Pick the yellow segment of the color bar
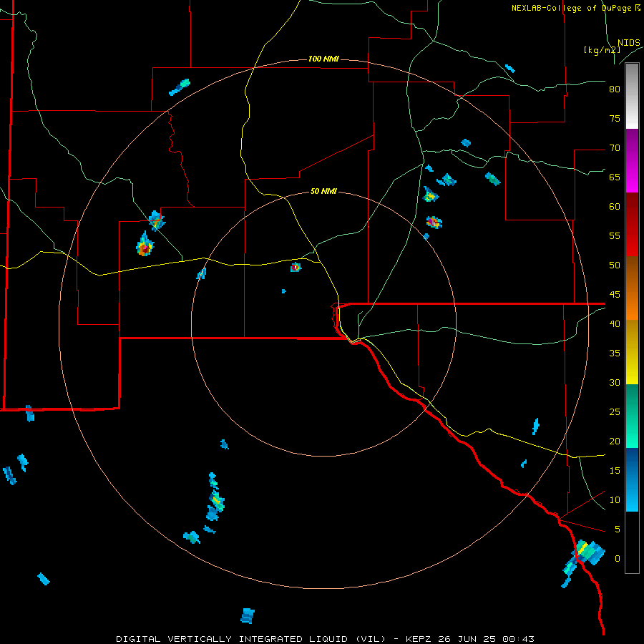Viewport: 644px width, 644px height. [x=632, y=352]
